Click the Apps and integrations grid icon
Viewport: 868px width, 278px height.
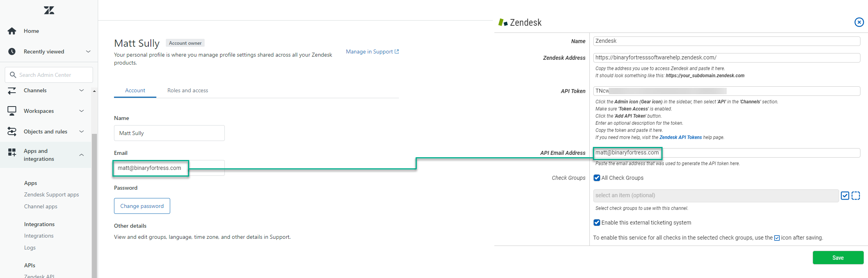(x=12, y=152)
